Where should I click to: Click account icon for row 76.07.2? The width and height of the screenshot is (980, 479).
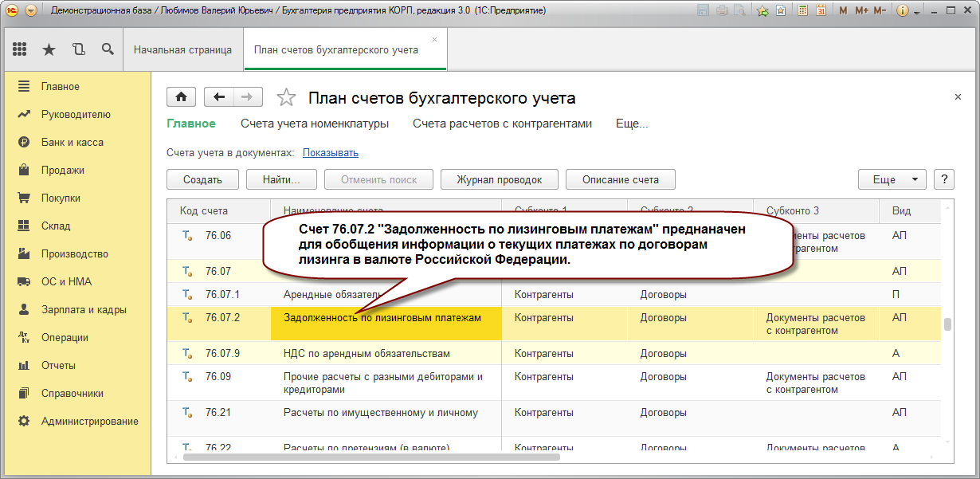point(188,317)
